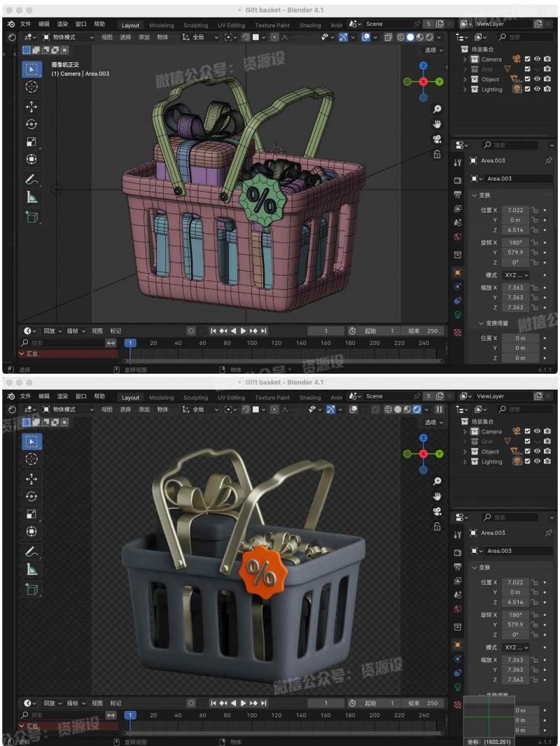The width and height of the screenshot is (560, 746).
Task: Click the 位置 X 7.022 field, top window
Action: [x=515, y=210]
